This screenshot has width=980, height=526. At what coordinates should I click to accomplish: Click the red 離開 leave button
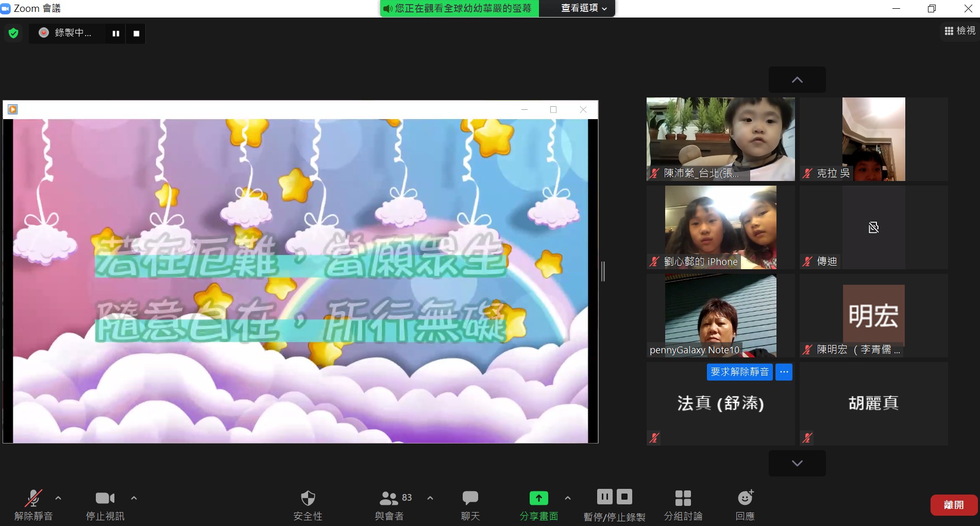(x=953, y=505)
